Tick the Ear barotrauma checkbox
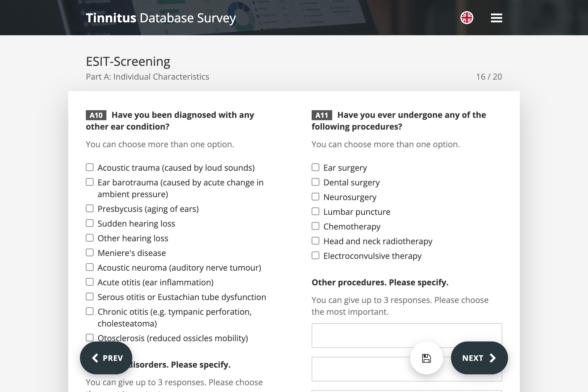Viewport: 588px width, 392px height. (x=90, y=182)
